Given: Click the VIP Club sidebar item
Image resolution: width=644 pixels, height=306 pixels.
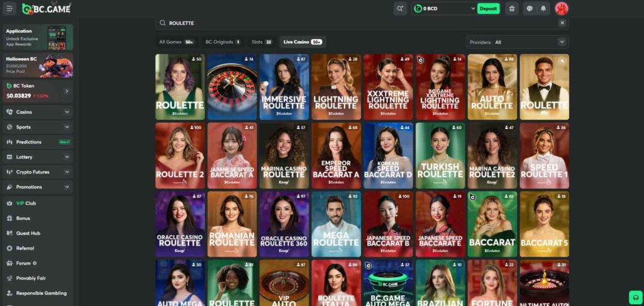Looking at the screenshot, I should click(38, 203).
